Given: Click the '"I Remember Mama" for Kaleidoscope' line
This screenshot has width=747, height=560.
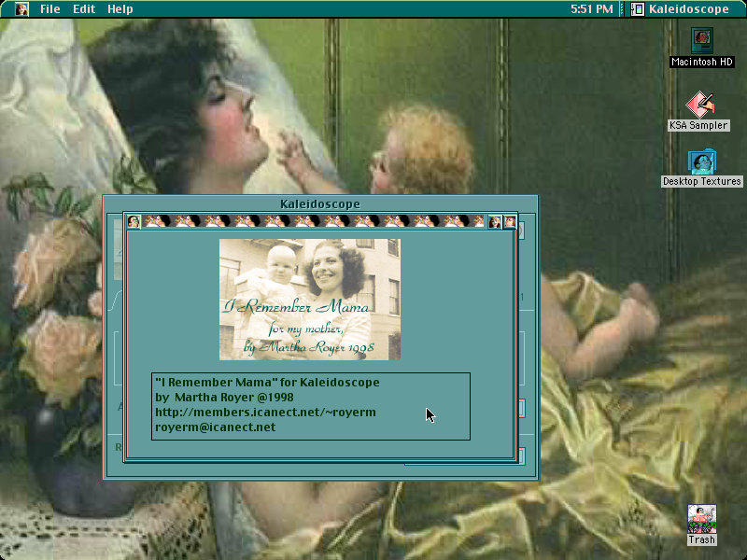Looking at the screenshot, I should (x=267, y=383).
